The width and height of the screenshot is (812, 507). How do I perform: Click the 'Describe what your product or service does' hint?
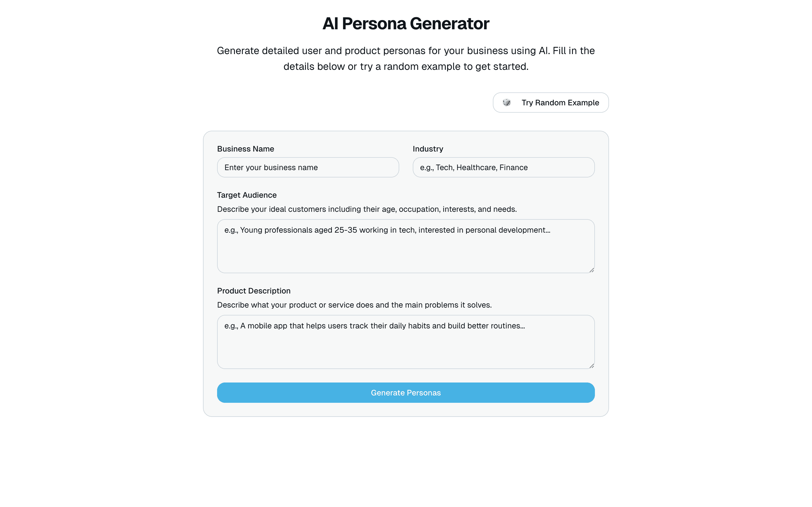(x=354, y=305)
